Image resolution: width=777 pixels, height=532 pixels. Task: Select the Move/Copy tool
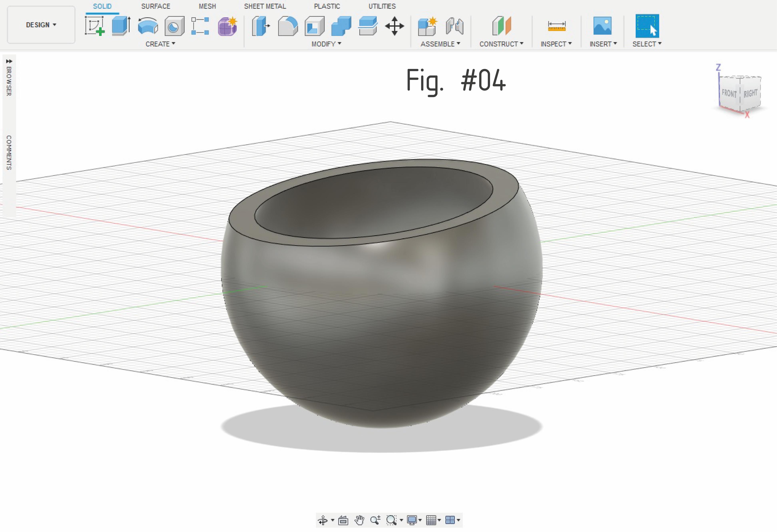click(394, 26)
